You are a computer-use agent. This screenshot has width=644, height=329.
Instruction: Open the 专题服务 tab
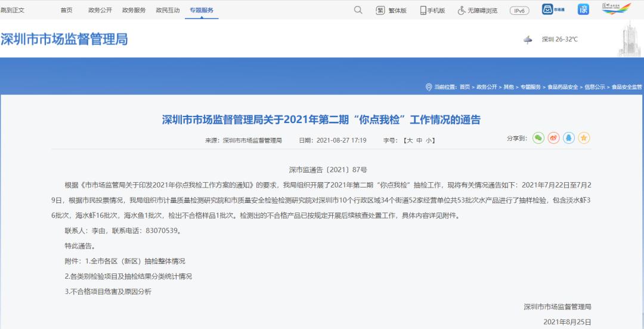[x=202, y=10]
